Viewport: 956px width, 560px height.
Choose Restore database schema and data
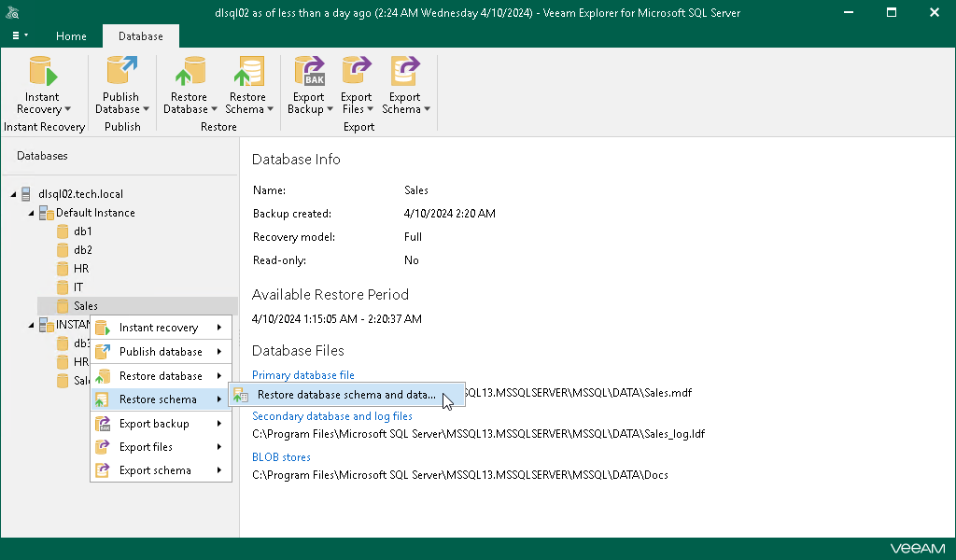[x=345, y=395]
